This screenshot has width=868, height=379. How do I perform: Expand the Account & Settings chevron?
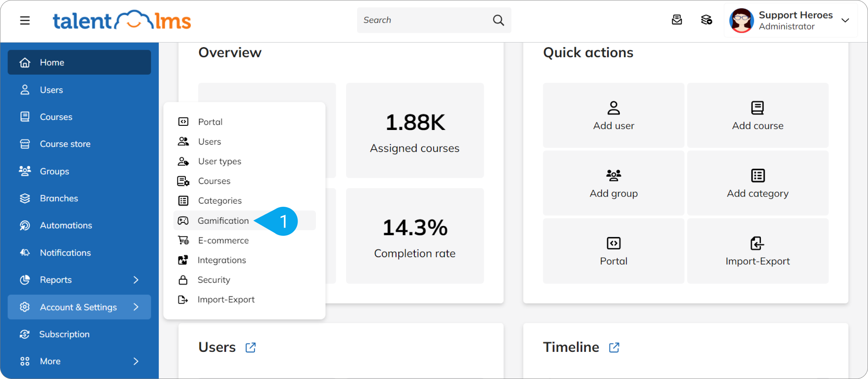tap(136, 307)
